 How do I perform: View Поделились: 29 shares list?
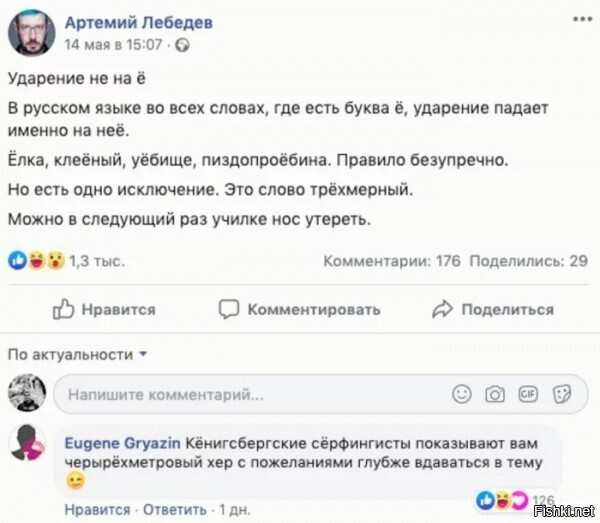(528, 261)
